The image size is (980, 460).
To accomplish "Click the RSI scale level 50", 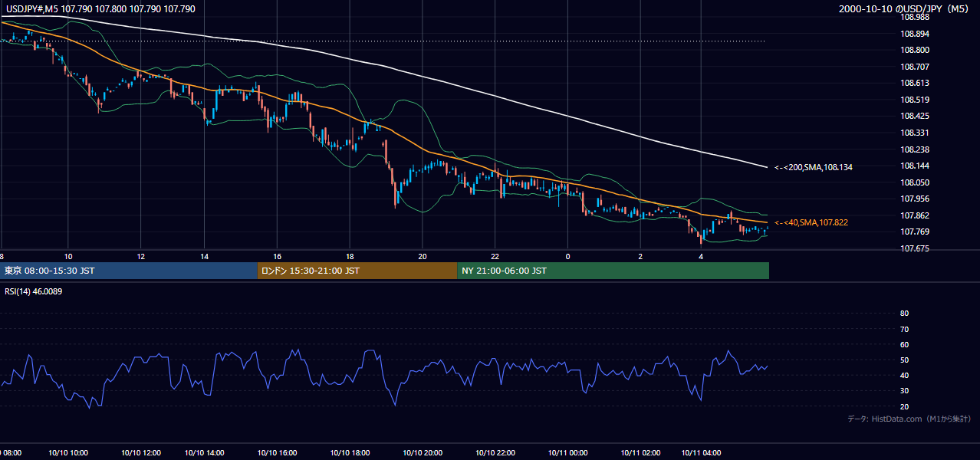I will click(x=905, y=360).
